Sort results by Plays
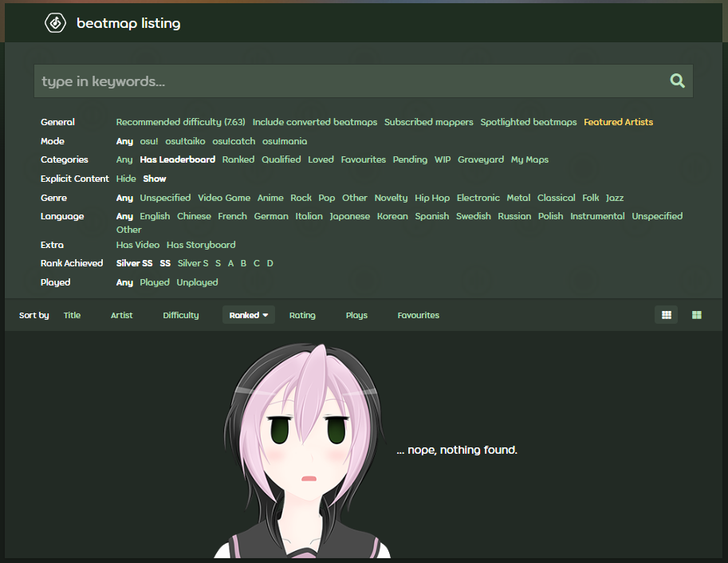The image size is (728, 563). coord(356,315)
